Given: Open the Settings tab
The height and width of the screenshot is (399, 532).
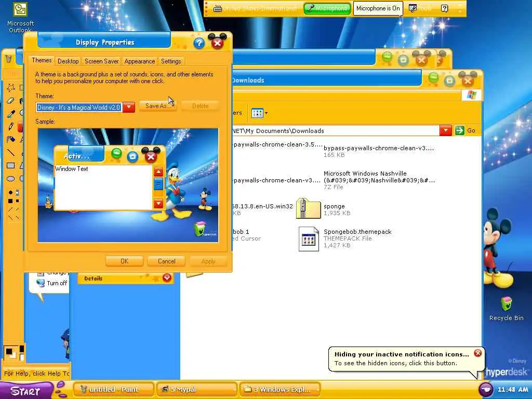Looking at the screenshot, I should click(x=170, y=61).
